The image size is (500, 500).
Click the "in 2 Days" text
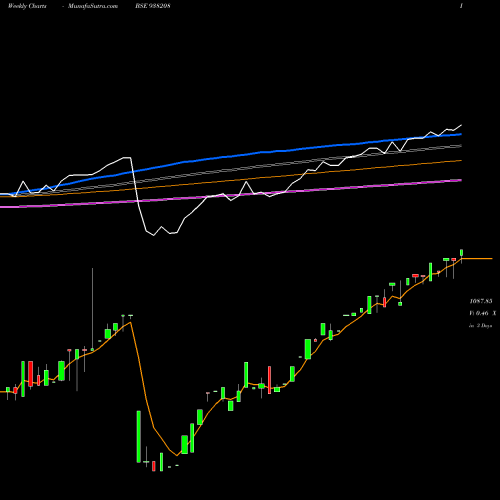click(480, 326)
